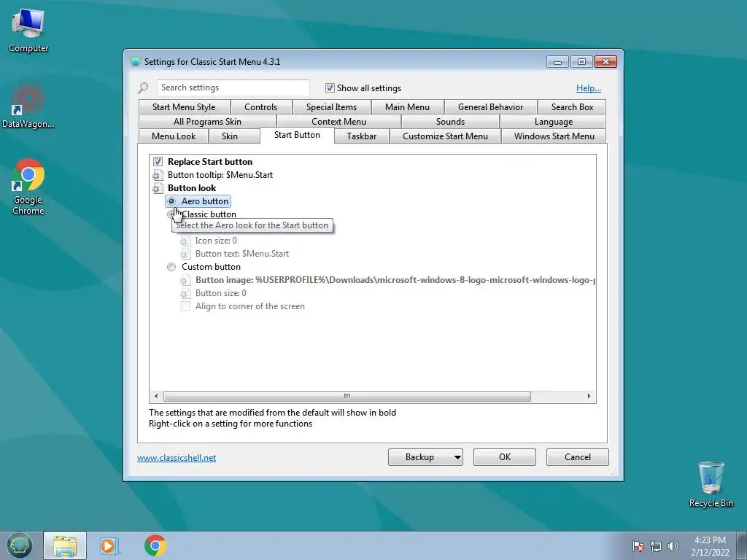Screen dimensions: 747x560
Task: Click the scrollbar right arrow
Action: click(589, 396)
